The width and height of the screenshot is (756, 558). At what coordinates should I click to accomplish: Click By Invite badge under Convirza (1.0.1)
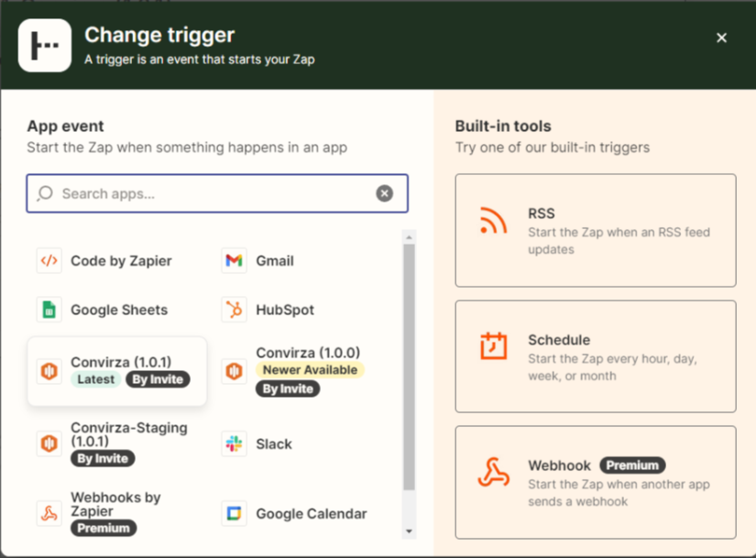click(158, 379)
